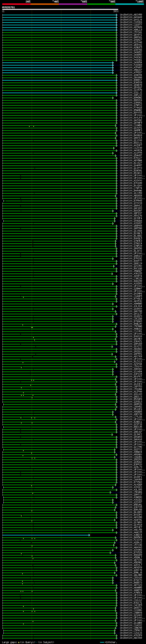Select the UniRef100_B1JEY2 label
146x644 pixels.
pyautogui.click(x=131, y=251)
